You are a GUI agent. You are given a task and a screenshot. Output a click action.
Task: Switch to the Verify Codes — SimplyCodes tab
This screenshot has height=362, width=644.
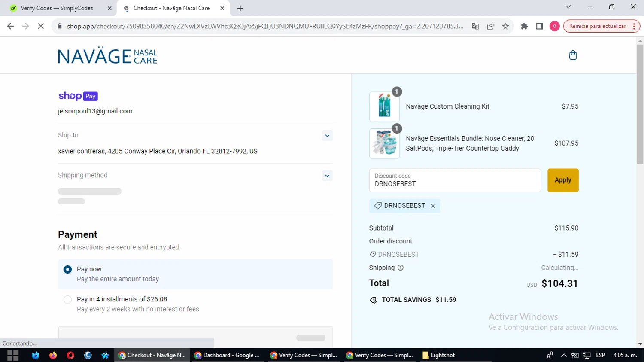[57, 8]
